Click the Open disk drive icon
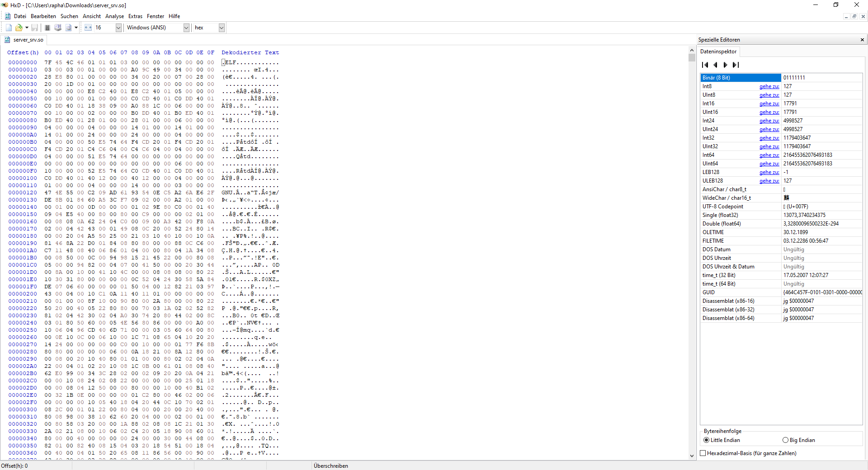 tap(58, 28)
